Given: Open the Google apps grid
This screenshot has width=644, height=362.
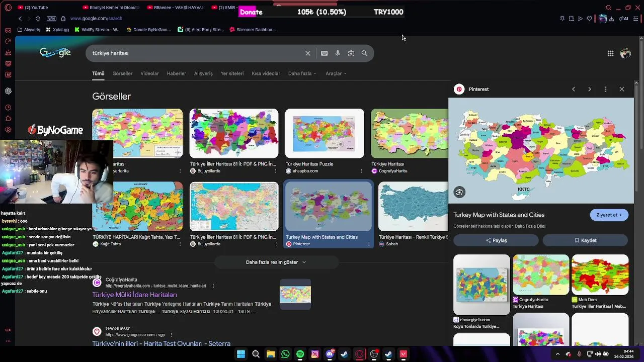Looking at the screenshot, I should click(610, 53).
